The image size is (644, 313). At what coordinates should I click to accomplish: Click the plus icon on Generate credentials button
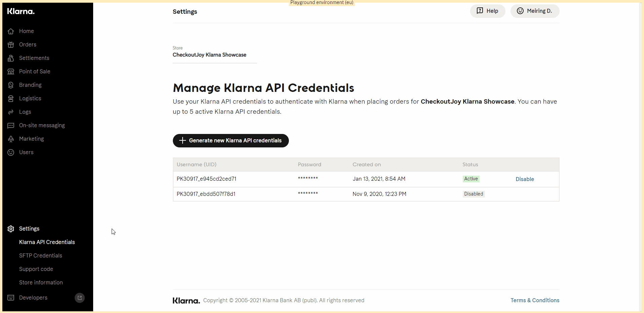183,140
